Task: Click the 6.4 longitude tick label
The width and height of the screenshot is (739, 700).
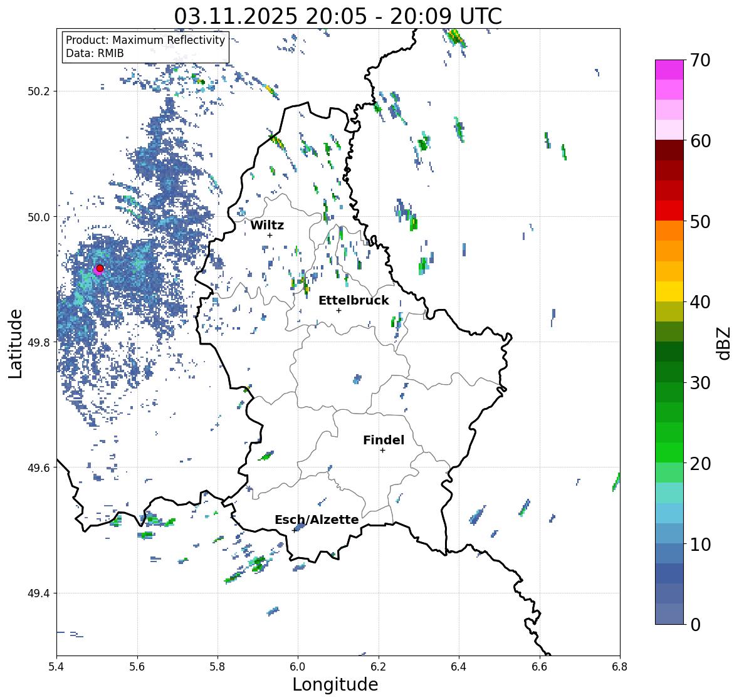Action: pyautogui.click(x=459, y=666)
